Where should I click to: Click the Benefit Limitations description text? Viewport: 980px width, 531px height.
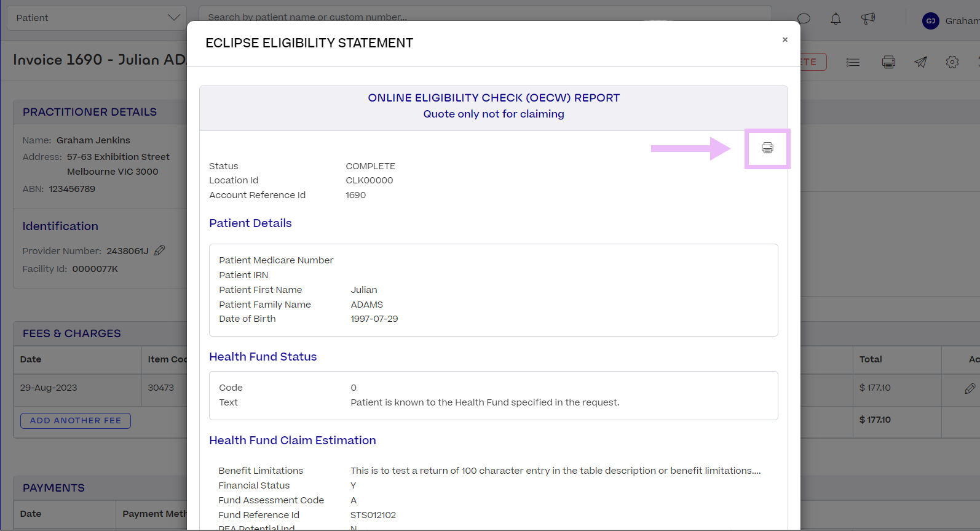[556, 471]
